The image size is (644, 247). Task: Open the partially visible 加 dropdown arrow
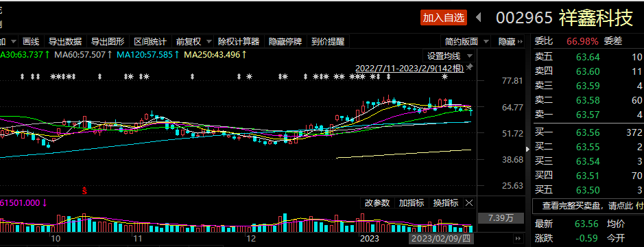pyautogui.click(x=14, y=42)
